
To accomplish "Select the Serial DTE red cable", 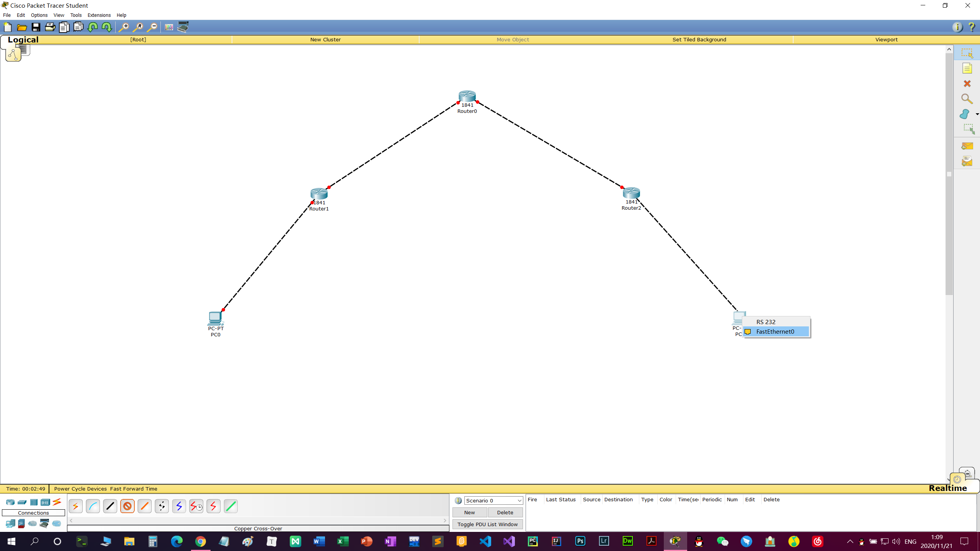I will [214, 506].
